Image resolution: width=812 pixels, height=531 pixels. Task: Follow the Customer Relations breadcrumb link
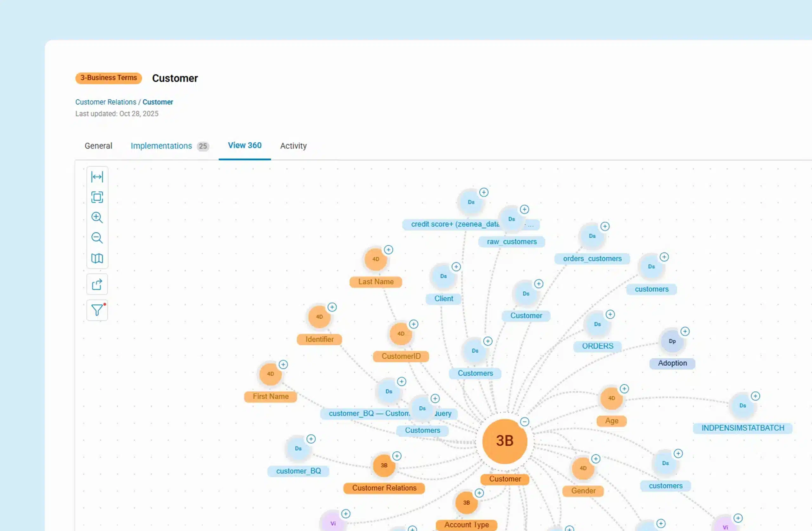click(105, 102)
